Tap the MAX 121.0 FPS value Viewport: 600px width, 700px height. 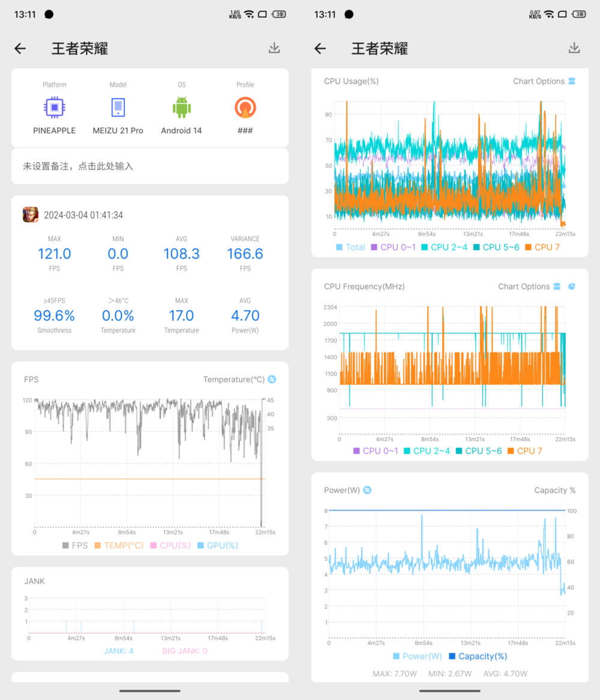55,254
